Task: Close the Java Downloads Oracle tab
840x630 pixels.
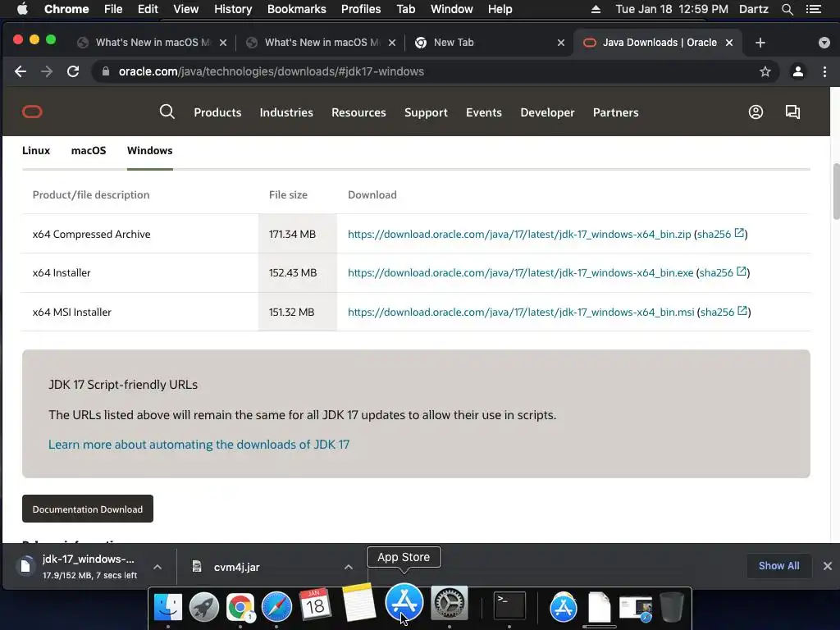Action: point(729,43)
